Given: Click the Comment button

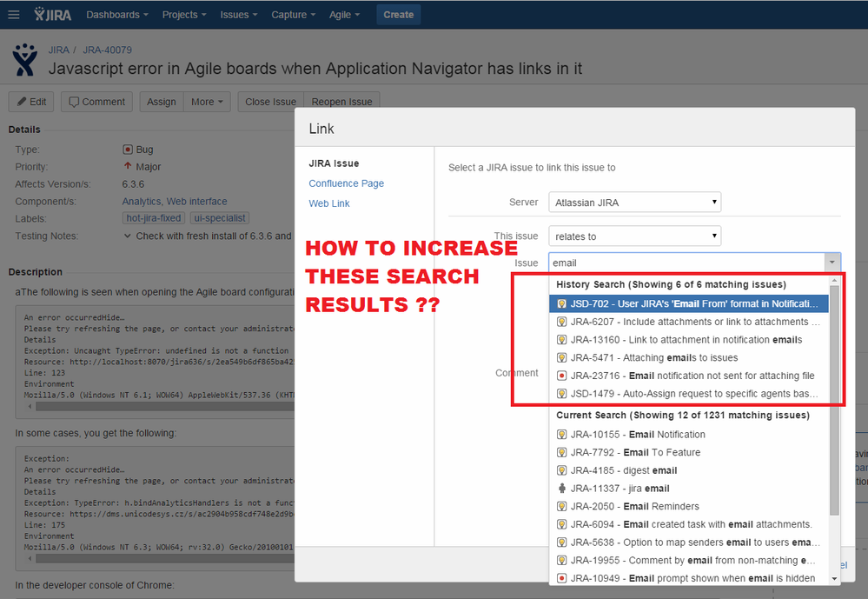Looking at the screenshot, I should click(x=96, y=102).
